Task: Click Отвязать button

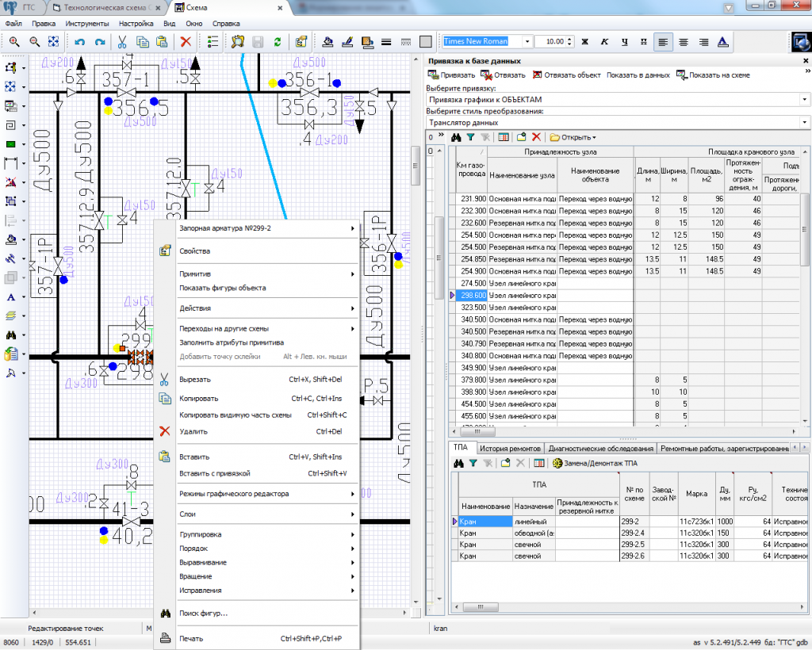Action: coord(504,75)
